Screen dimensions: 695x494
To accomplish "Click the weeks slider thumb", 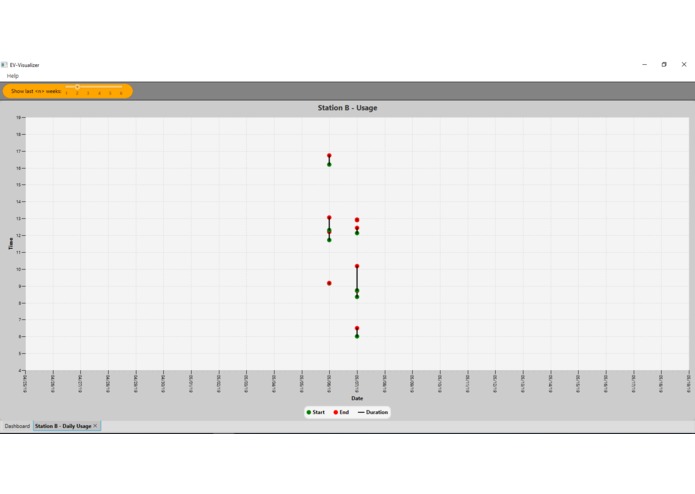I will tap(77, 87).
